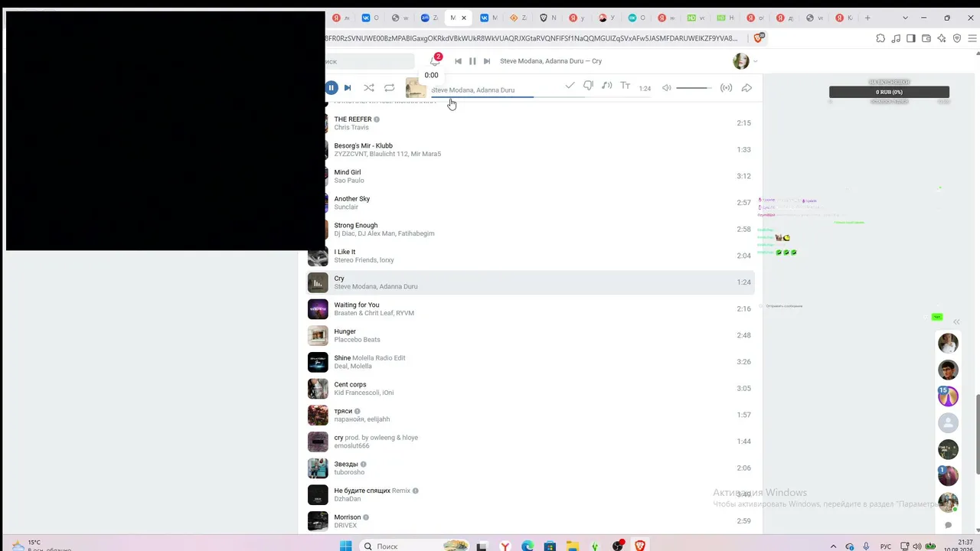This screenshot has width=980, height=551.
Task: Switch to the teal icon O tab
Action: [637, 18]
